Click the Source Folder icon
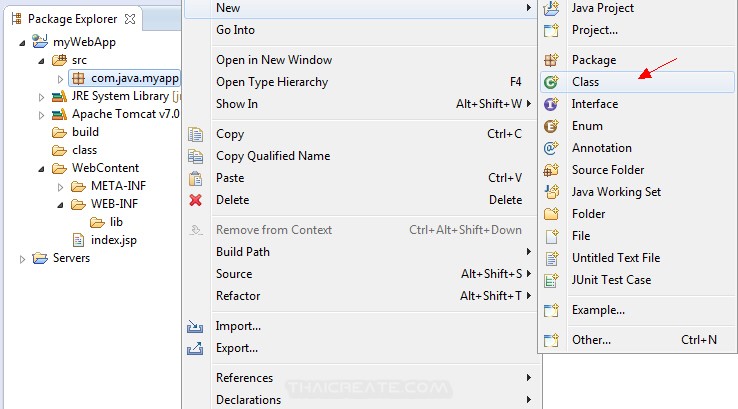Screen dimensions: 738x409 click(551, 170)
